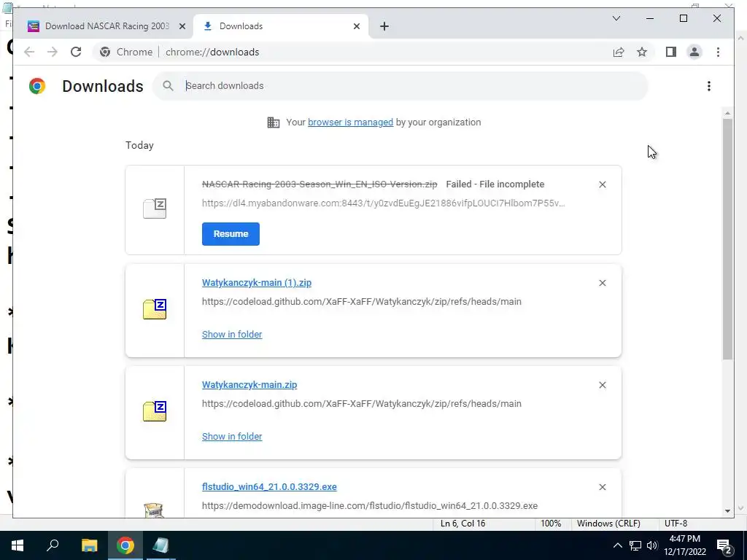Bookmark this tab with the star

pos(642,52)
